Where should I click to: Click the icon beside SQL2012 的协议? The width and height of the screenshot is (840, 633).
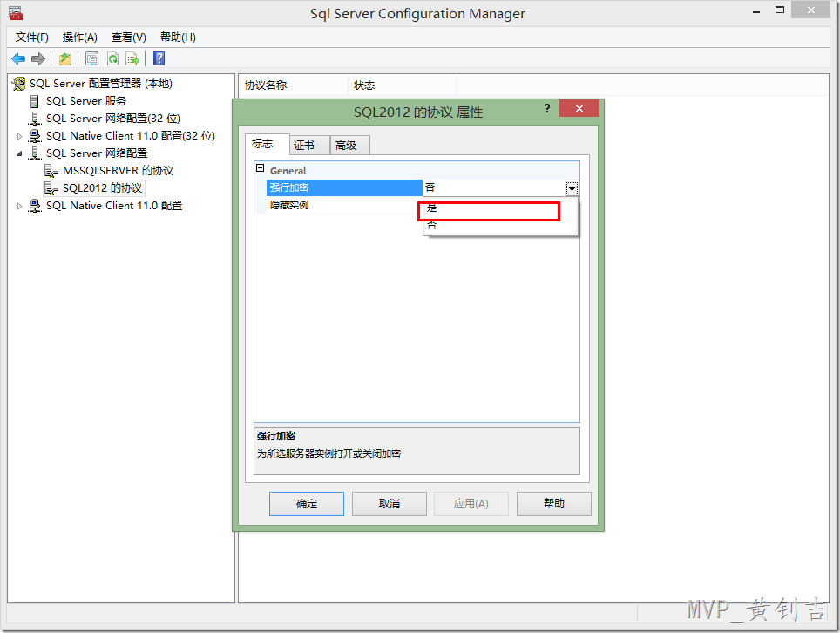click(51, 188)
